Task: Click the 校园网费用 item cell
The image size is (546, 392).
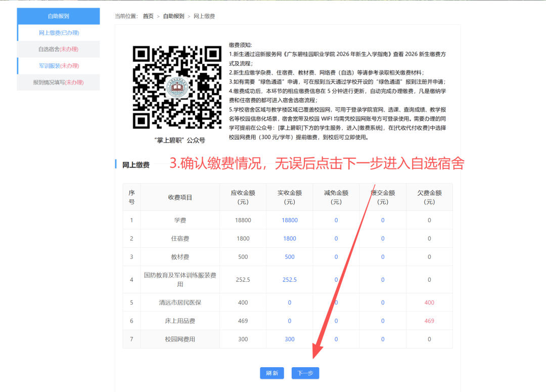Action: [x=180, y=339]
